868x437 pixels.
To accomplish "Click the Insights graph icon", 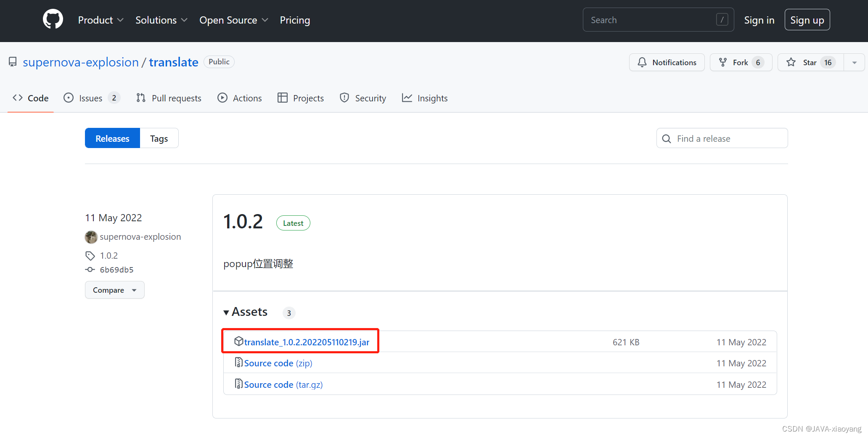I will [407, 98].
